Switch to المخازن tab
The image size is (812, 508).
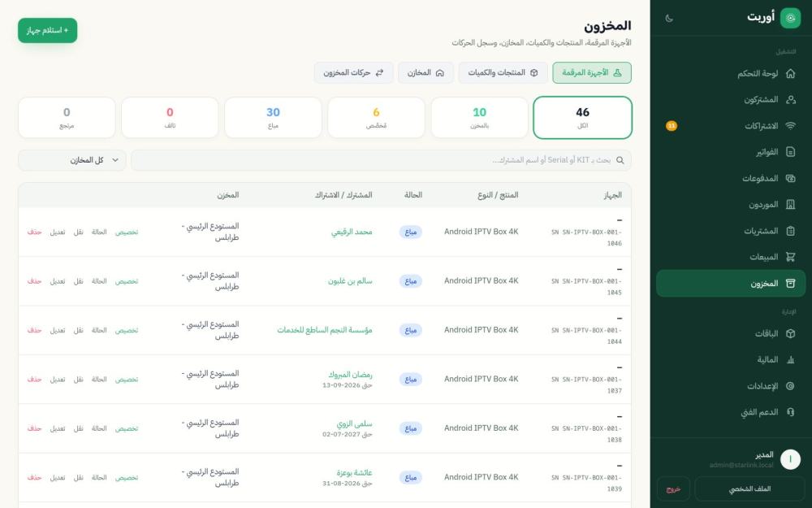pyautogui.click(x=425, y=72)
